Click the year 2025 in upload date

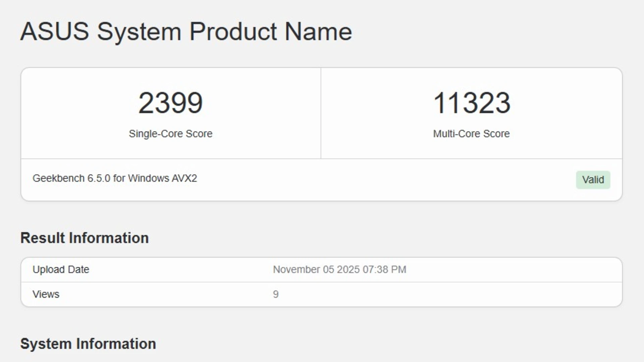[348, 269]
